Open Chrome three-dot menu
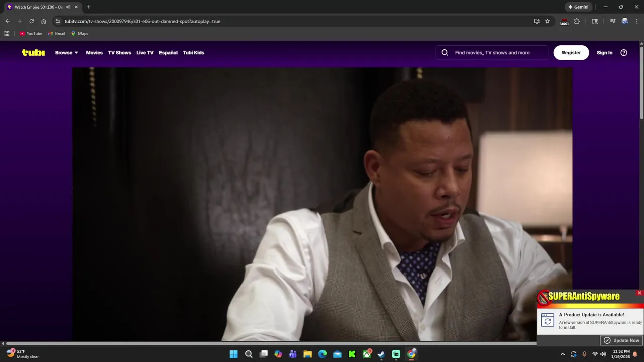Screen dimensions: 644x362 637,21
